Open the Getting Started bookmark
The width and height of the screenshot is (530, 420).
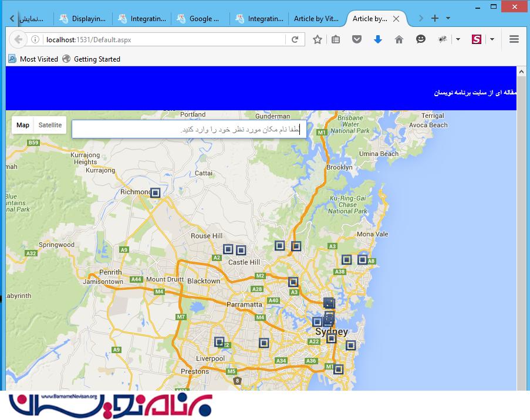click(91, 59)
